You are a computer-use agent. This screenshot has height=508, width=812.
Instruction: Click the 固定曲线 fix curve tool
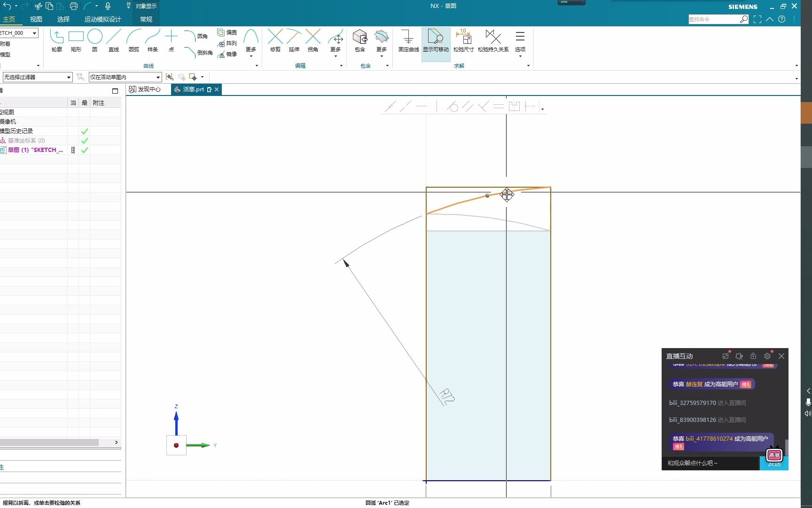pyautogui.click(x=408, y=40)
